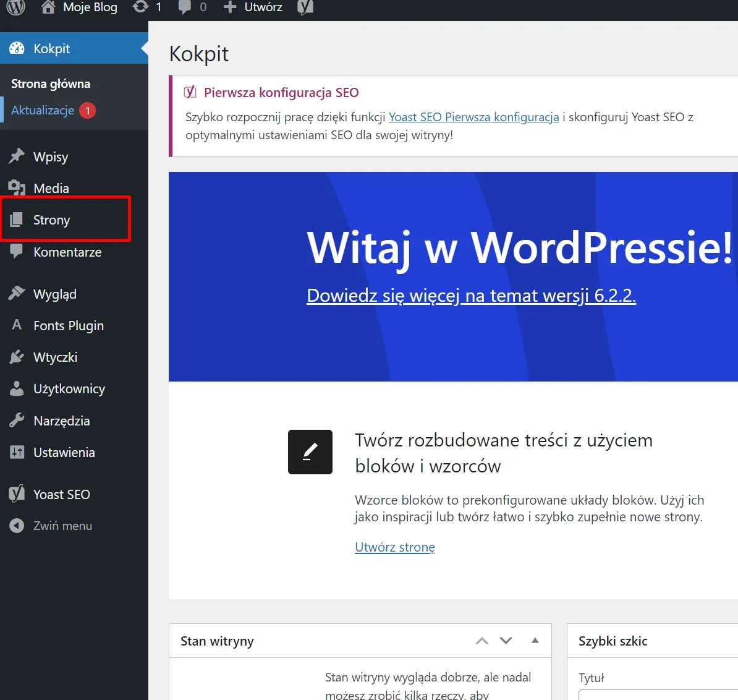Select the Wtyczki plugin icon
The image size is (738, 700).
click(17, 357)
